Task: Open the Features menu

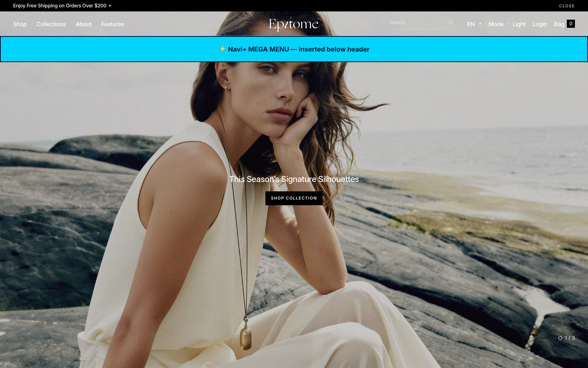Action: pos(113,24)
